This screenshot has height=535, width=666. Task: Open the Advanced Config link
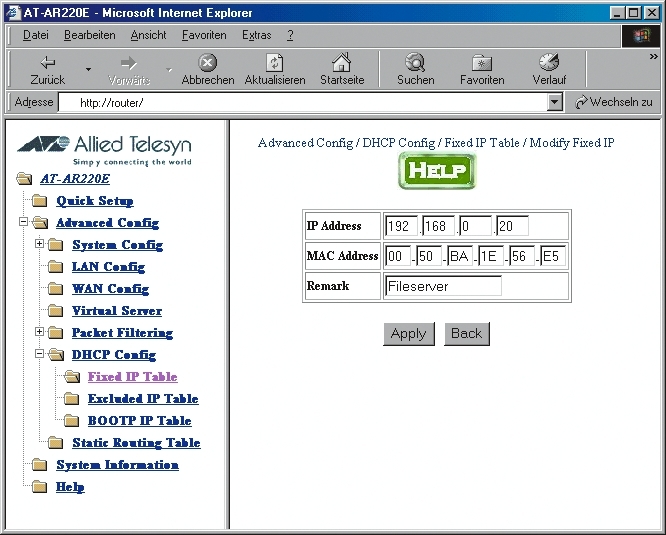pos(107,223)
